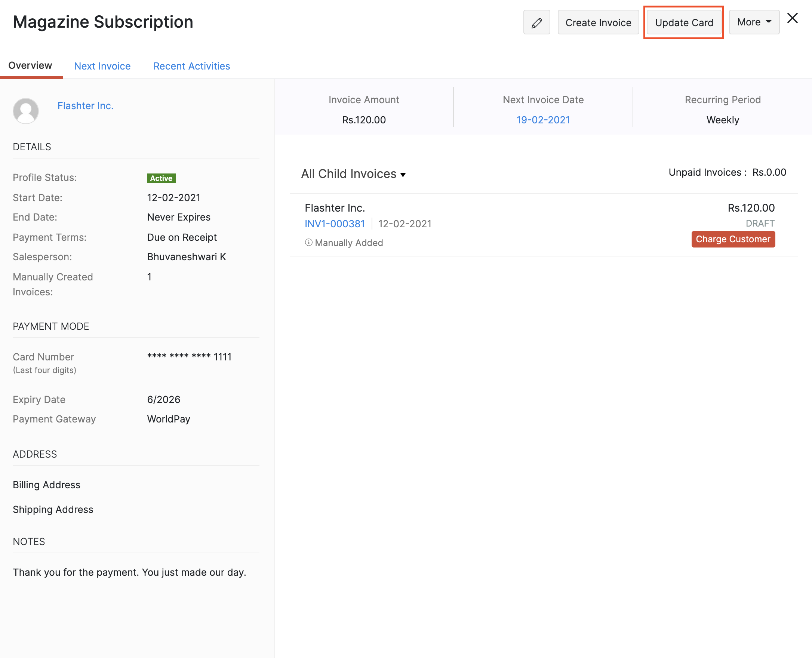Click the next invoice date 19-02-2021
The height and width of the screenshot is (658, 812).
543,120
